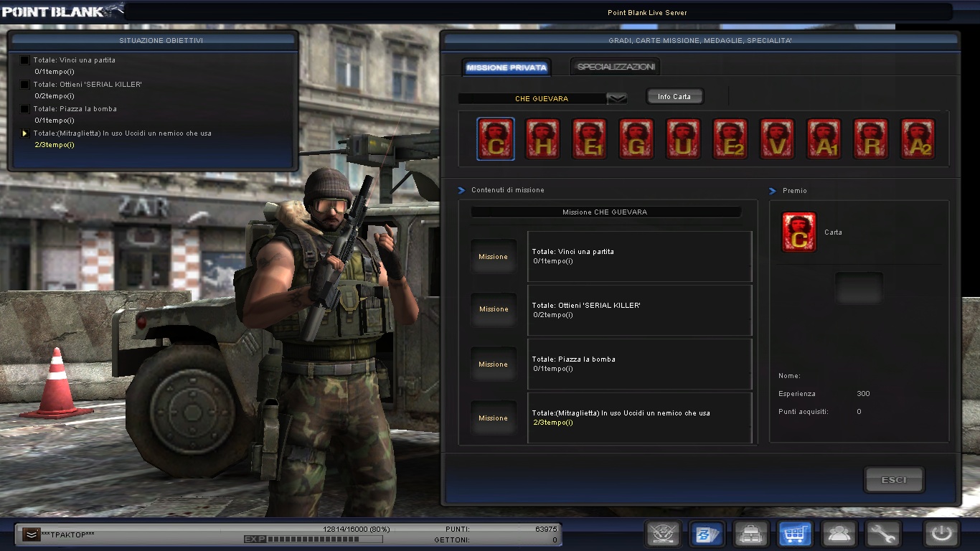Viewport: 980px width, 551px height.
Task: Open the settings wrench icon
Action: [x=883, y=534]
